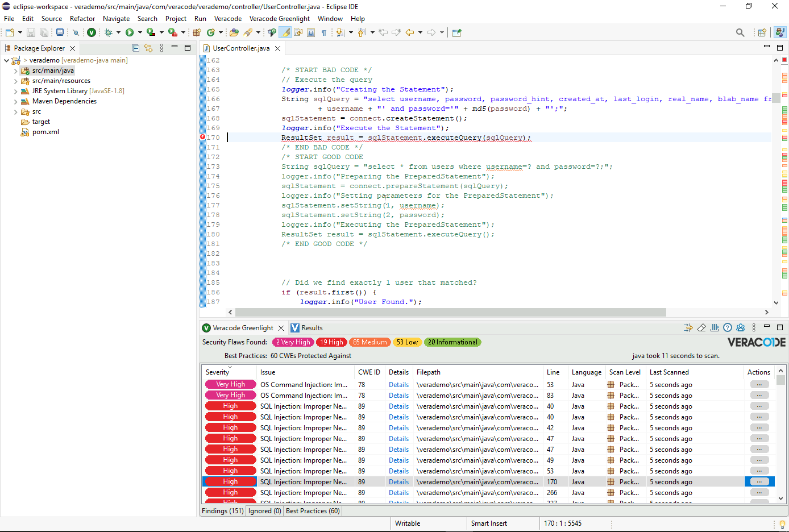Click the Coverage launch icon
Image resolution: width=789 pixels, height=532 pixels.
151,32
